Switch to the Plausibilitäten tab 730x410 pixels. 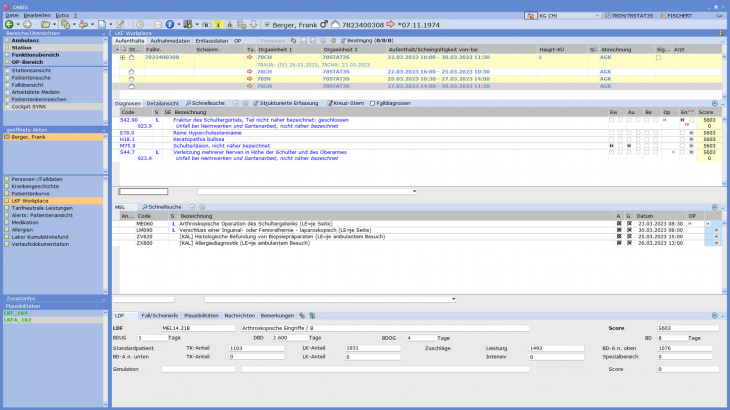click(201, 315)
